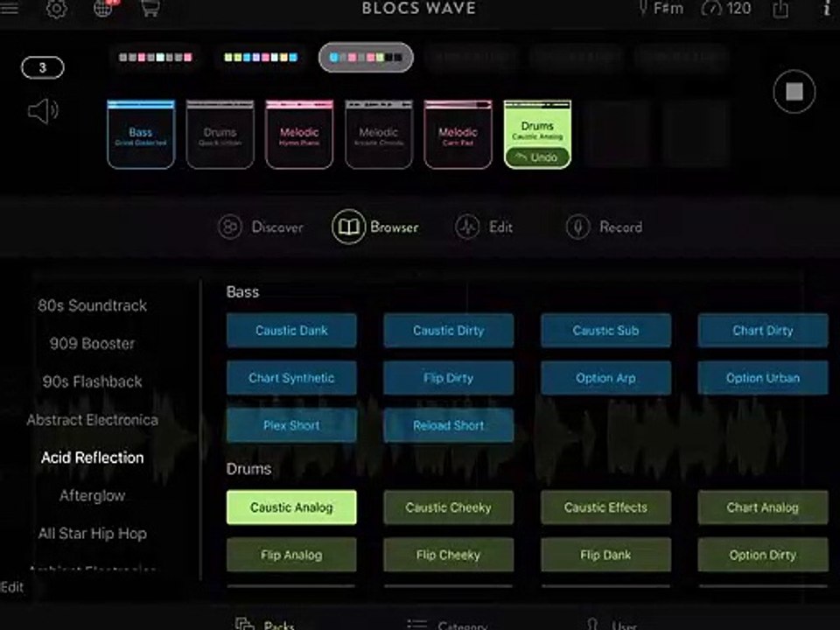Choose the Caustic Dirty bass loop
The height and width of the screenshot is (630, 840).
tap(448, 331)
